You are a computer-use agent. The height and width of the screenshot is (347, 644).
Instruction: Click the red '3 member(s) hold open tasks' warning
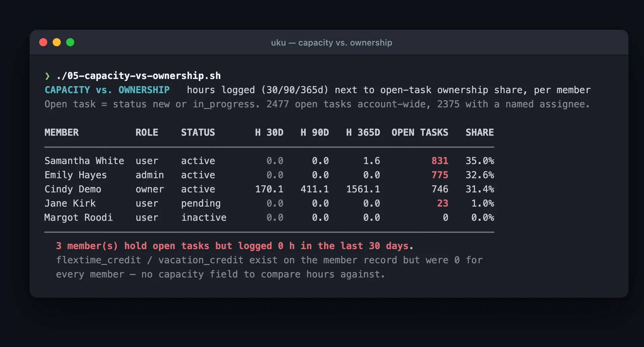(x=235, y=246)
